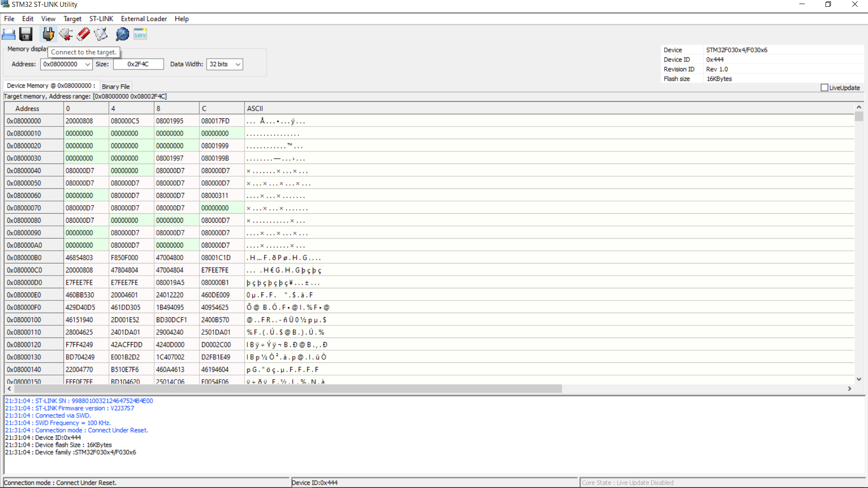Enable the LiveUpdate checkbox
The width and height of the screenshot is (868, 488).
tap(824, 88)
